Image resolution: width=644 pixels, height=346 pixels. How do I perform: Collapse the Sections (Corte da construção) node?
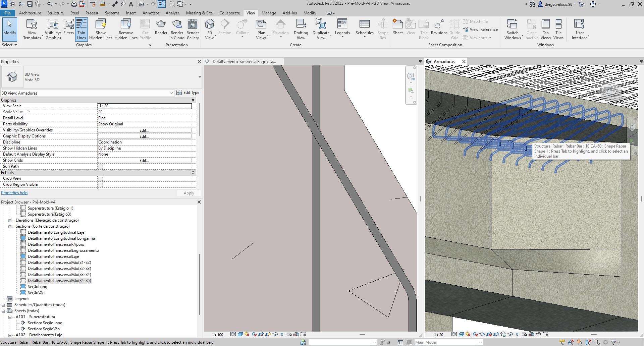[x=10, y=226]
